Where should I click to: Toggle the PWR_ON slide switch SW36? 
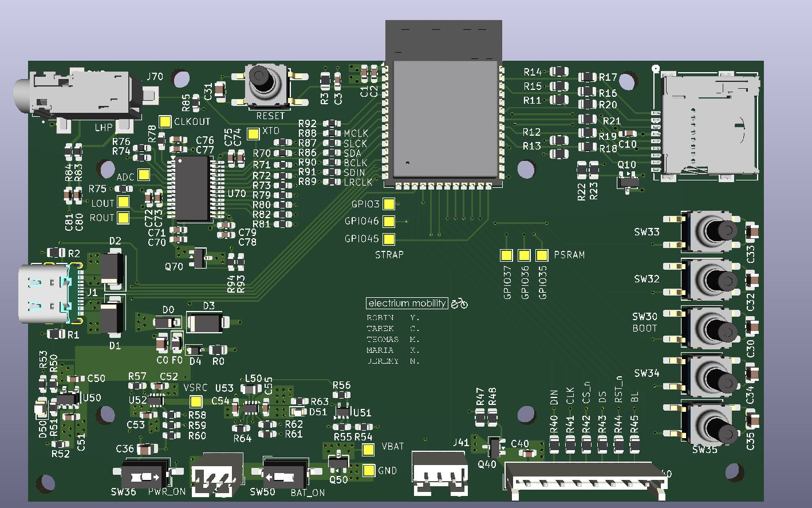click(x=141, y=474)
